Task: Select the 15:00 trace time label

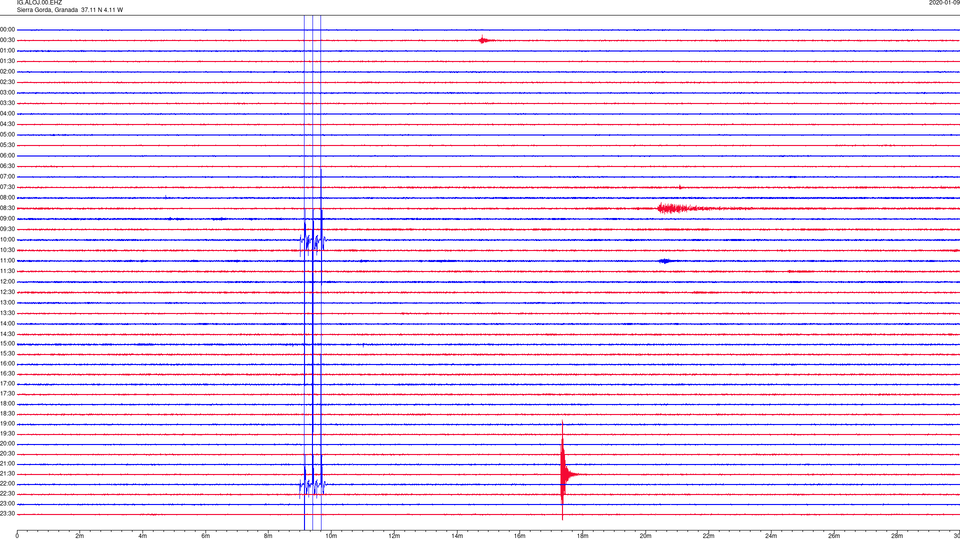Action: tap(7, 343)
